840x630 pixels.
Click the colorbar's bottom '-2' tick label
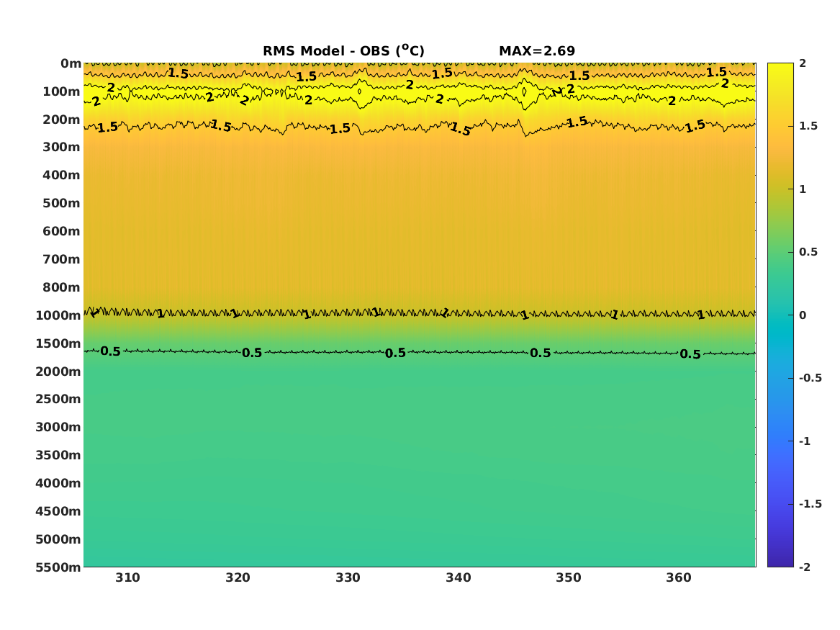point(805,567)
